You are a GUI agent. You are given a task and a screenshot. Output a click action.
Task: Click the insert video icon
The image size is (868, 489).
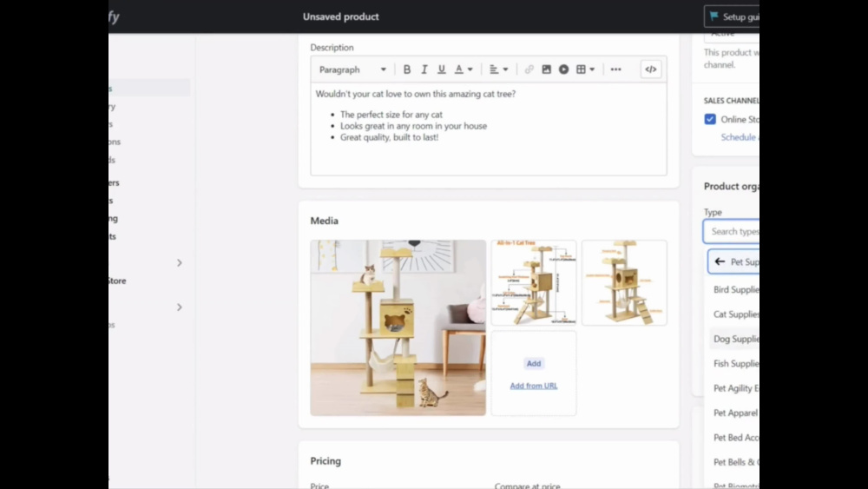(x=563, y=69)
